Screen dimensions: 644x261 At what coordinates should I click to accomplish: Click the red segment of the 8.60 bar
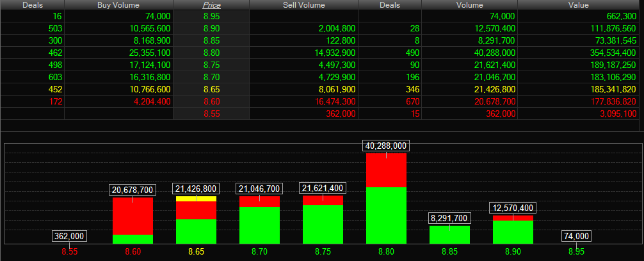pyautogui.click(x=133, y=216)
